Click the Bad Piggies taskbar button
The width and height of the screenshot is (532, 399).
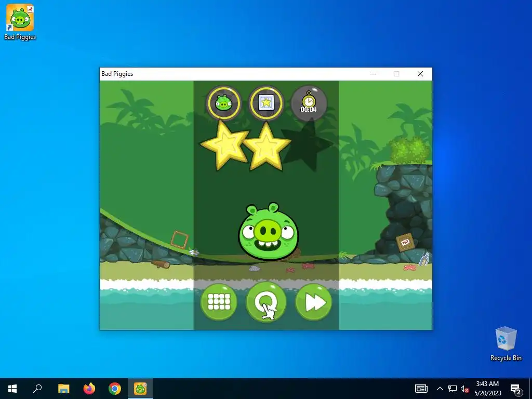click(140, 389)
